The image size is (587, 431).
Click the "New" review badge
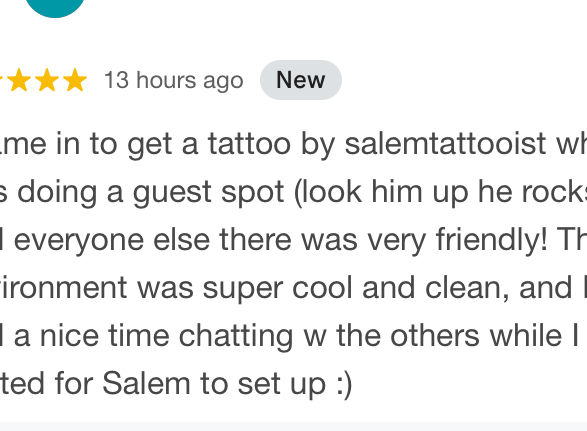pos(301,80)
